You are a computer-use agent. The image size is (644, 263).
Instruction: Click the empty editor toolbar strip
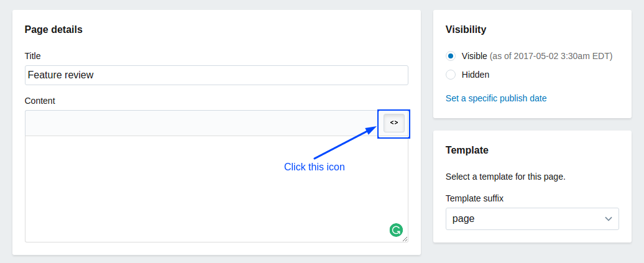(201, 123)
